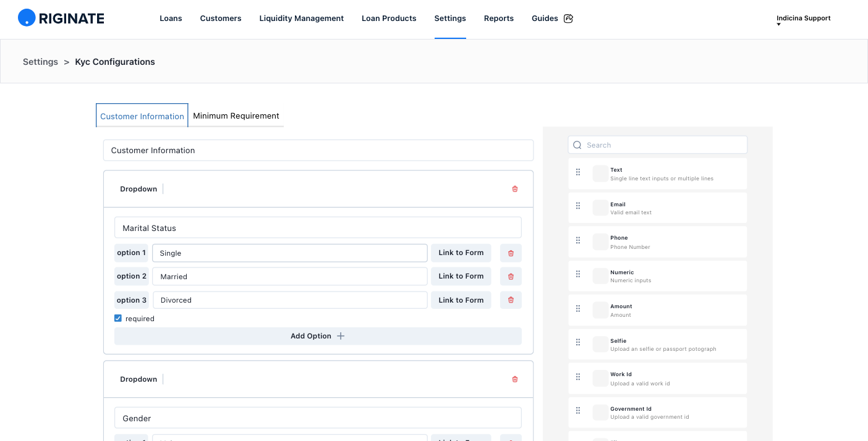The width and height of the screenshot is (868, 441).
Task: Open Loan Products page
Action: (x=389, y=19)
